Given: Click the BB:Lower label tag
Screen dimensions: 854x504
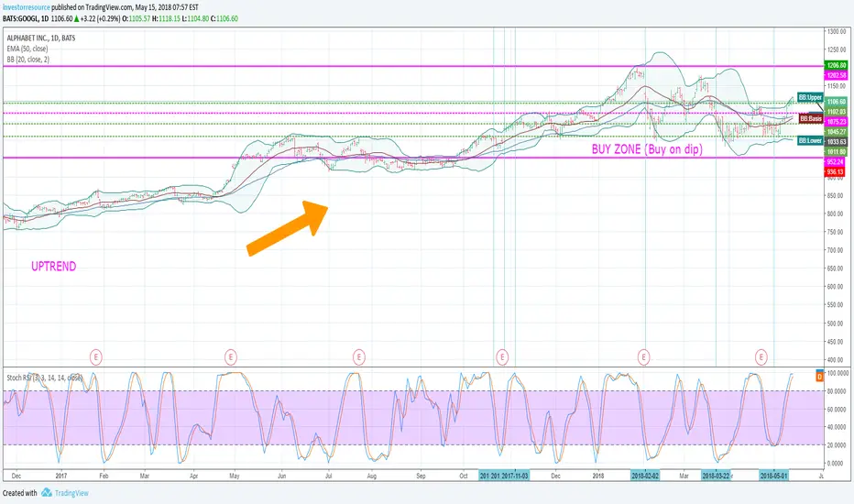Looking at the screenshot, I should (810, 140).
